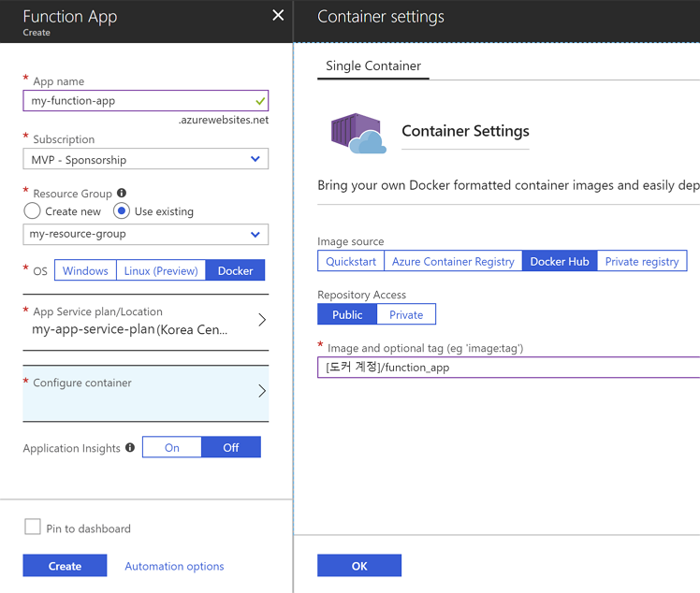Viewport: 700px width, 593px height.
Task: Close the Function App blade
Action: pyautogui.click(x=277, y=16)
